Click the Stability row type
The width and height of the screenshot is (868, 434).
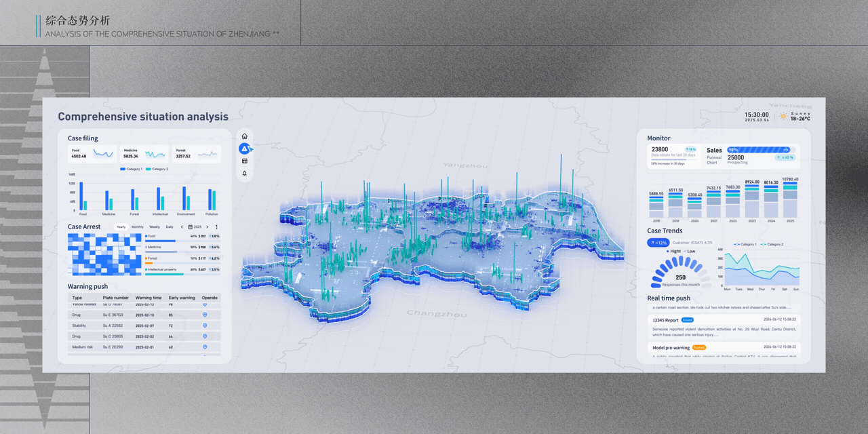point(79,325)
